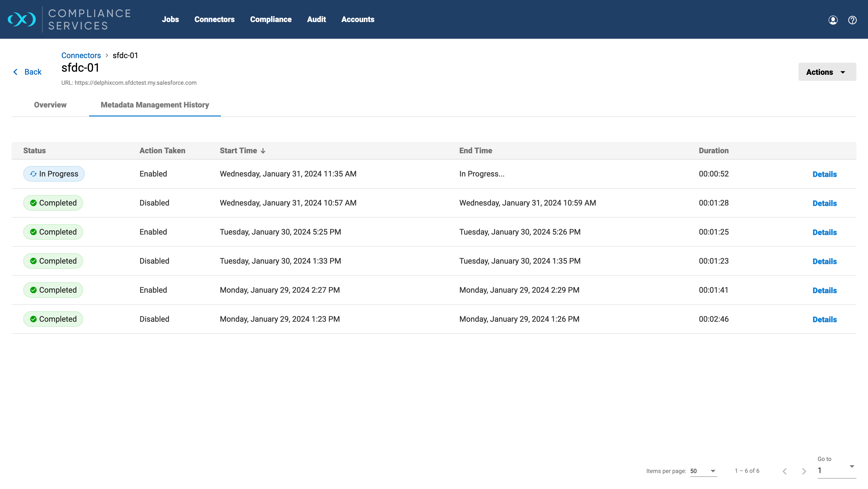The image size is (868, 489).
Task: Click 'Wednesday, January 31, 2024 11:35 AM'
Action: click(288, 174)
